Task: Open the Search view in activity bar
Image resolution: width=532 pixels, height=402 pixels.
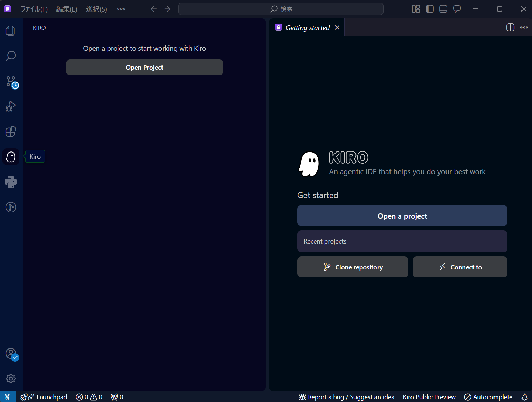Action: pos(11,56)
